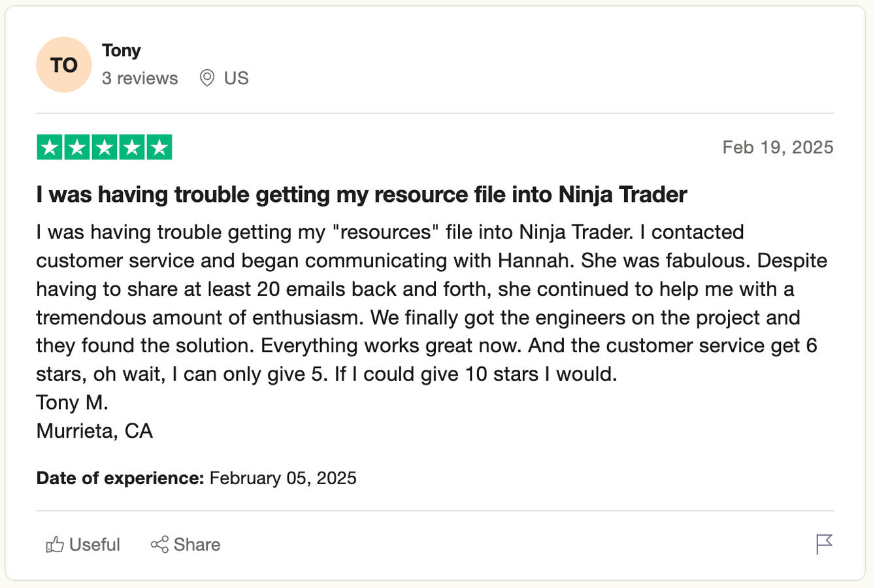Click the share icon beside Share

tap(159, 544)
